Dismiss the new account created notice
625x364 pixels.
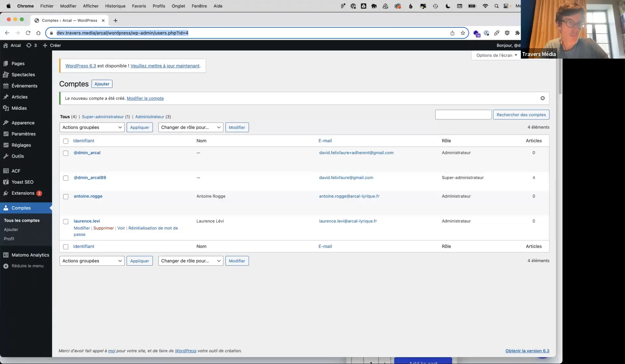click(542, 98)
